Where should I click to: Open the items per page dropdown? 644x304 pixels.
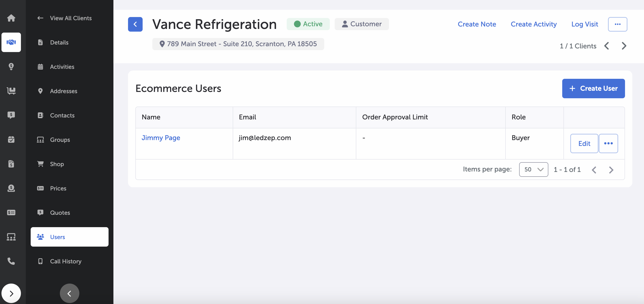533,169
